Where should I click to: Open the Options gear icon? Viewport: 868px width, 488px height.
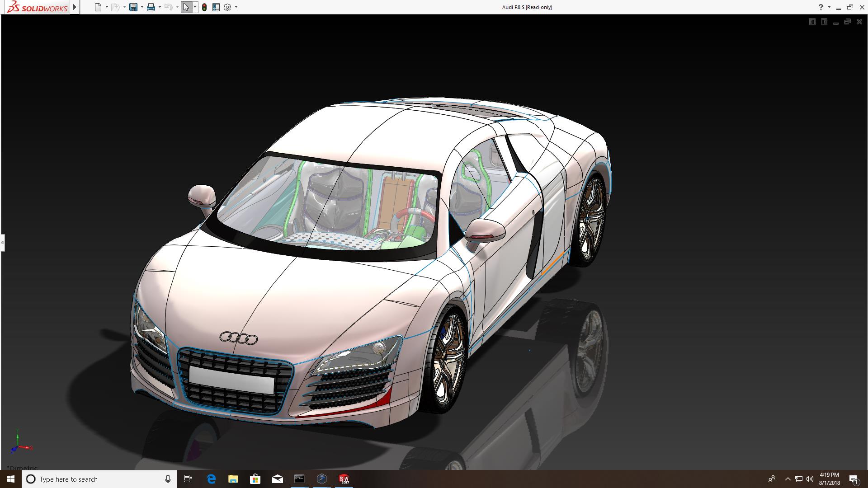(x=227, y=7)
